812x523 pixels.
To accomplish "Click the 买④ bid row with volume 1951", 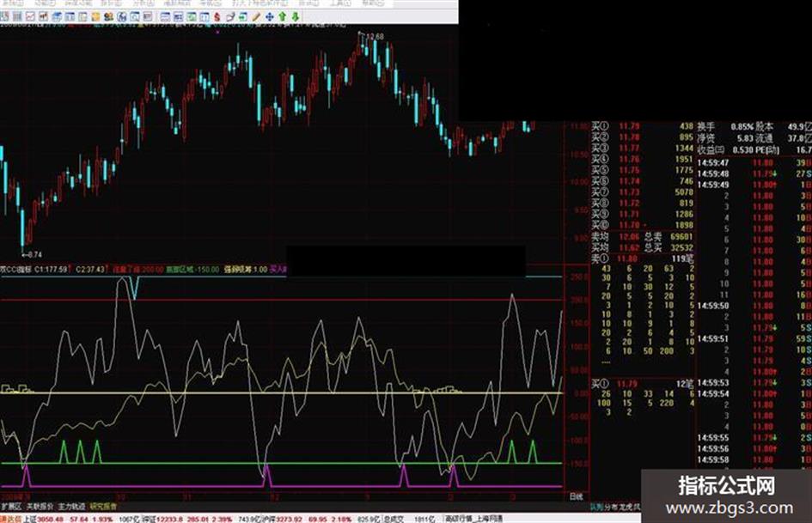I will click(x=642, y=159).
